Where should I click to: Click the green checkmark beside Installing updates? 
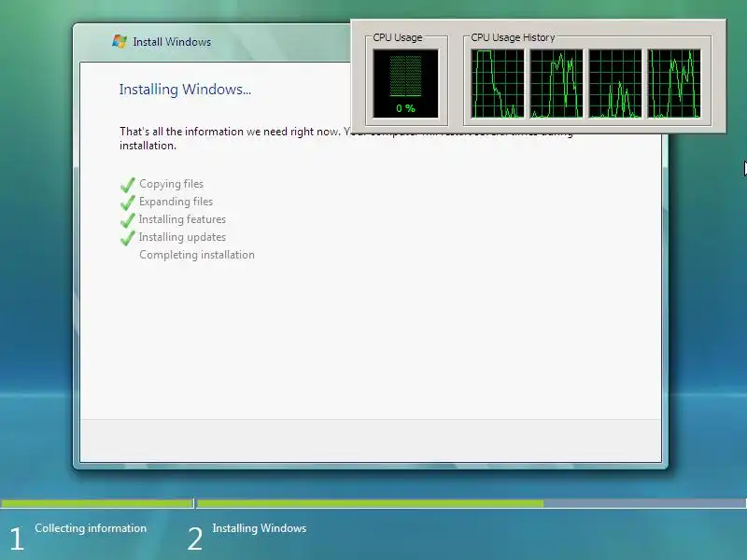tap(128, 237)
